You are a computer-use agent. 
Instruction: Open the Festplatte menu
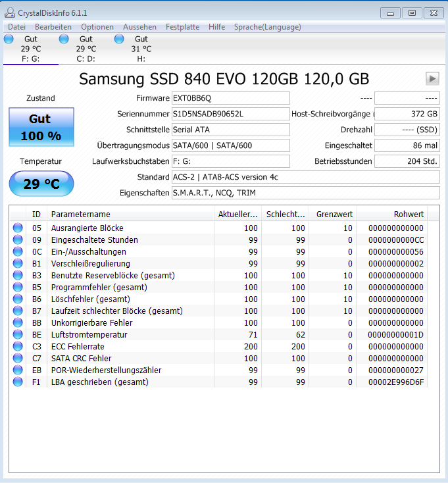[182, 27]
